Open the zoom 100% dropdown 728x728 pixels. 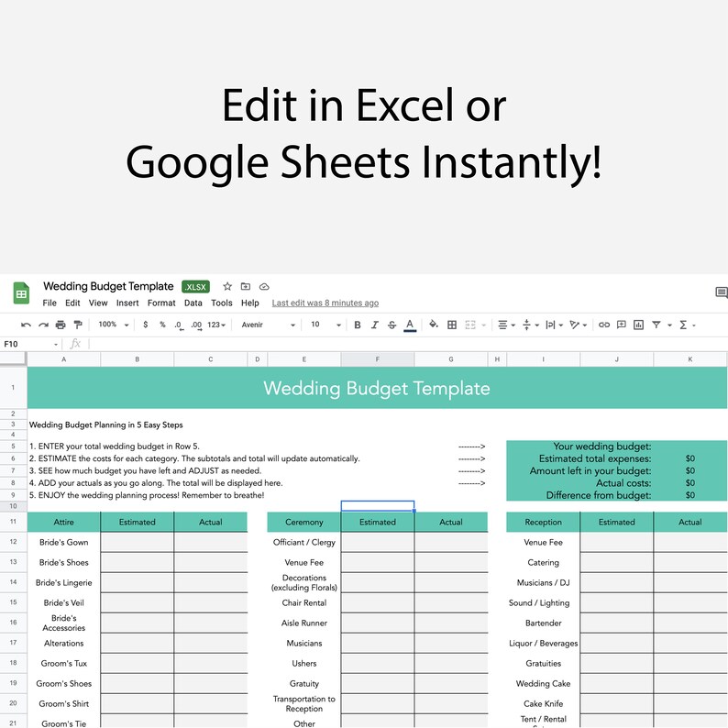(x=114, y=325)
